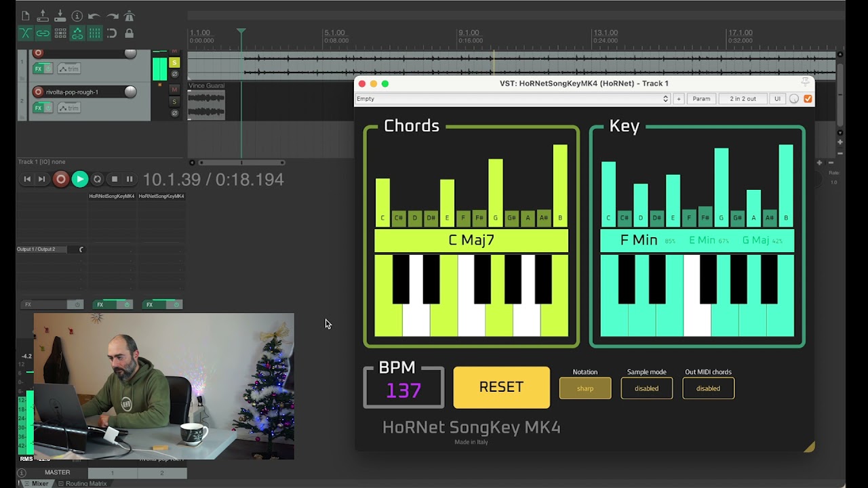Viewport: 868px width, 488px height.
Task: Click the B bar in Chords histogram
Action: (x=560, y=185)
